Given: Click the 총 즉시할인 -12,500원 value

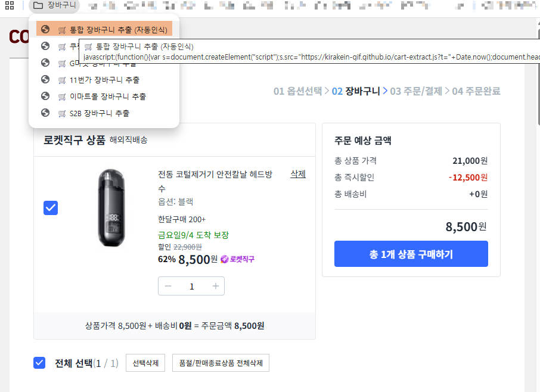Looking at the screenshot, I should (x=468, y=178).
